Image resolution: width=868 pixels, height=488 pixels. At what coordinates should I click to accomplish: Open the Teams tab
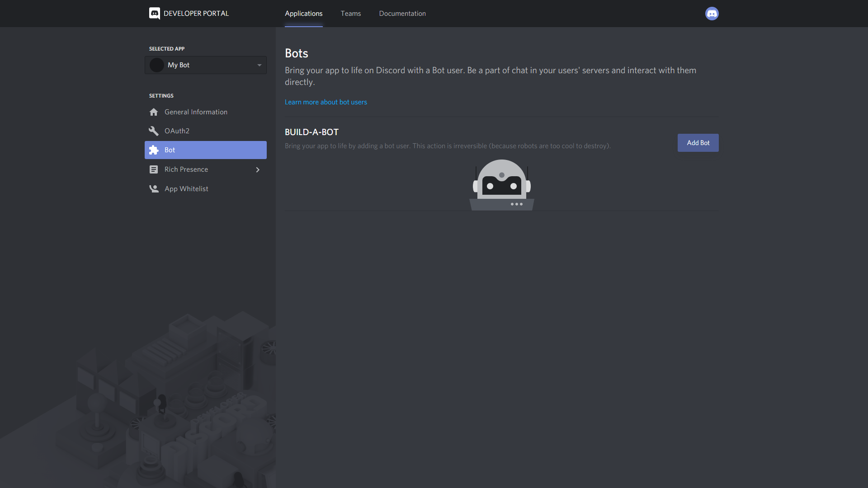click(351, 14)
